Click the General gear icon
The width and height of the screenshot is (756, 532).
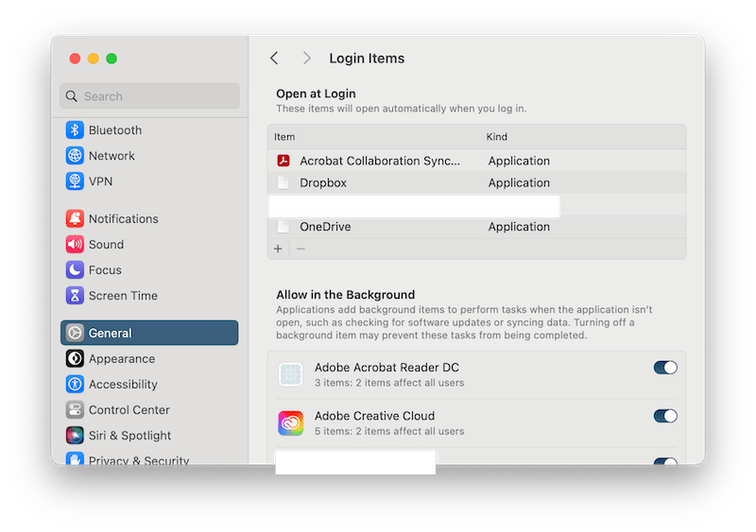pos(75,333)
